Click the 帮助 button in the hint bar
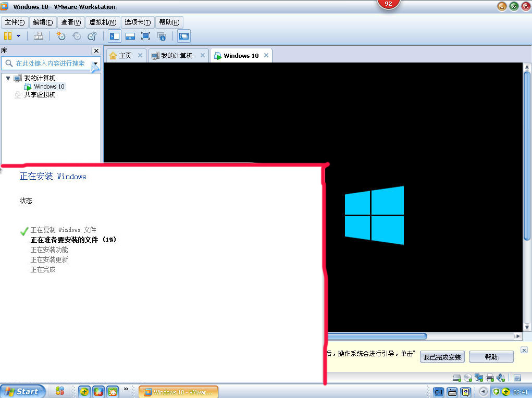This screenshot has height=398, width=532. click(491, 357)
